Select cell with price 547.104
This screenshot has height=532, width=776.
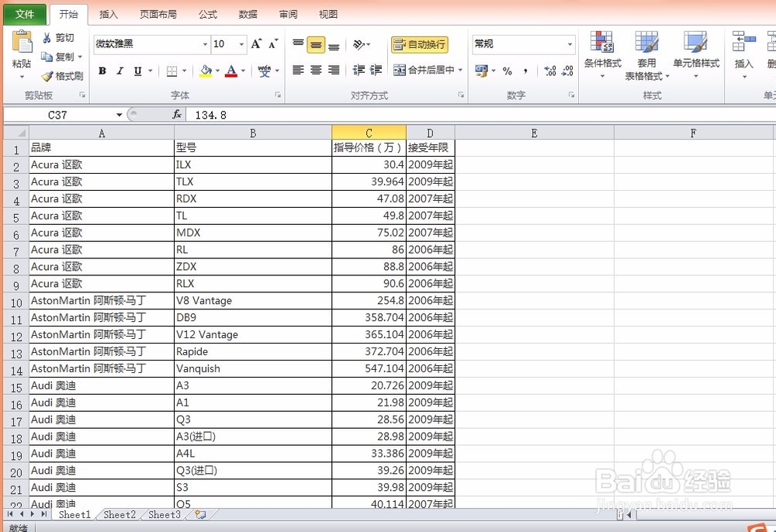(369, 369)
